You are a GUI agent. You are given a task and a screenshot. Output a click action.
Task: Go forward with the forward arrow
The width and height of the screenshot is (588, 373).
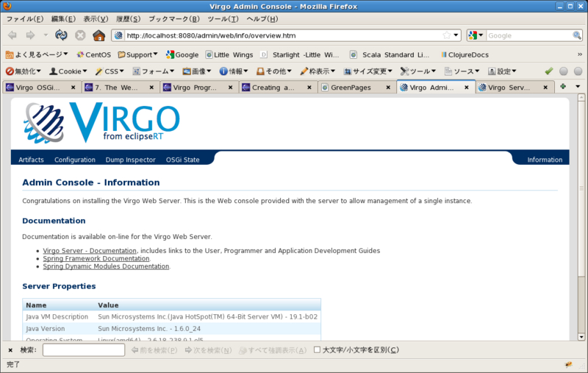point(30,35)
